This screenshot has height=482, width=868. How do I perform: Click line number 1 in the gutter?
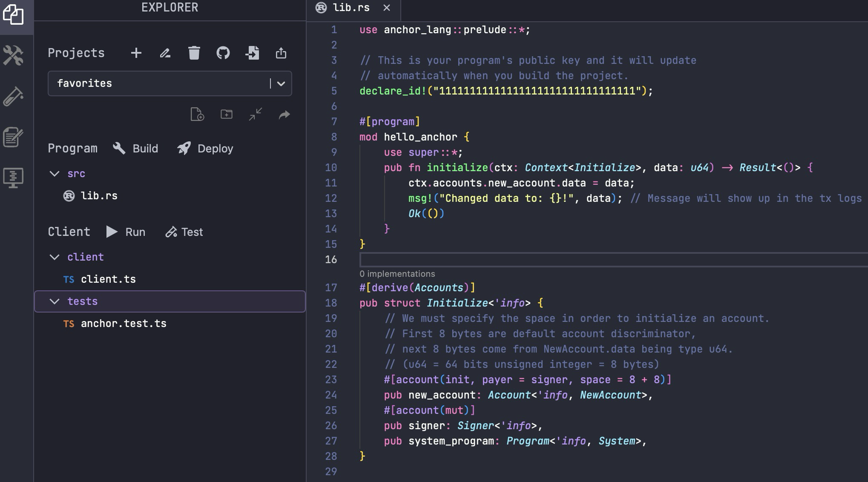pyautogui.click(x=334, y=30)
